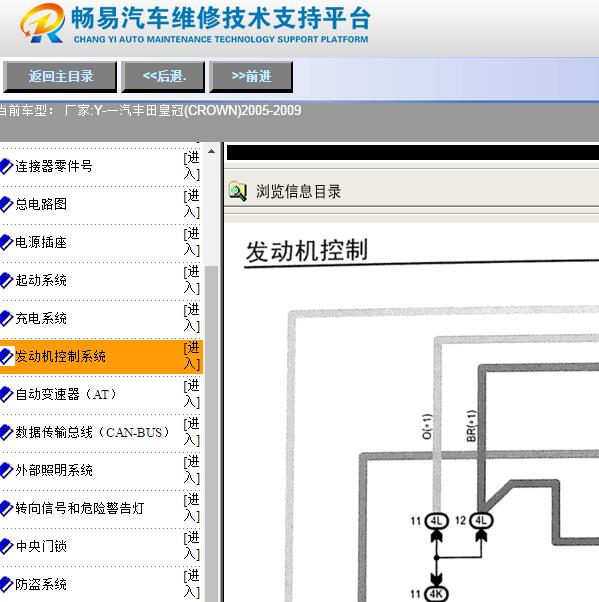Click the pencil icon beside 数据传输总线
Screen dimensions: 599x602
coord(6,432)
